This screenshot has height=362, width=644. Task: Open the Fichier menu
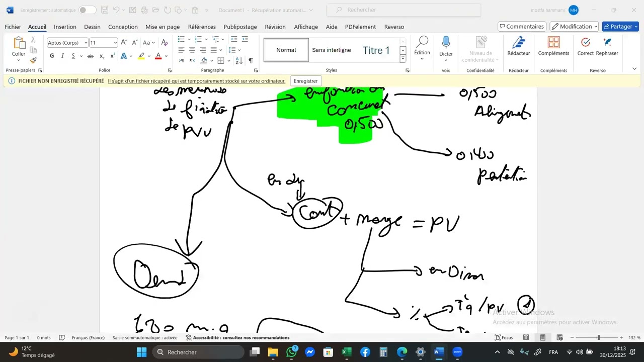pos(13,27)
